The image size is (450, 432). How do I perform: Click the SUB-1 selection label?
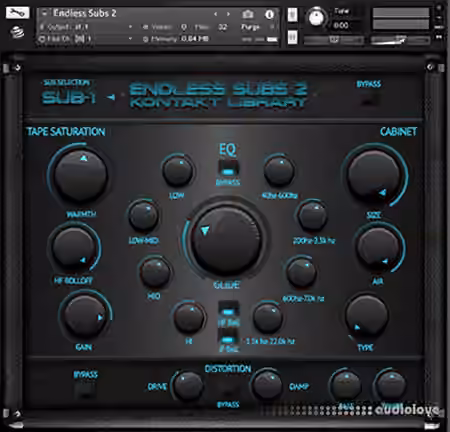coord(69,97)
